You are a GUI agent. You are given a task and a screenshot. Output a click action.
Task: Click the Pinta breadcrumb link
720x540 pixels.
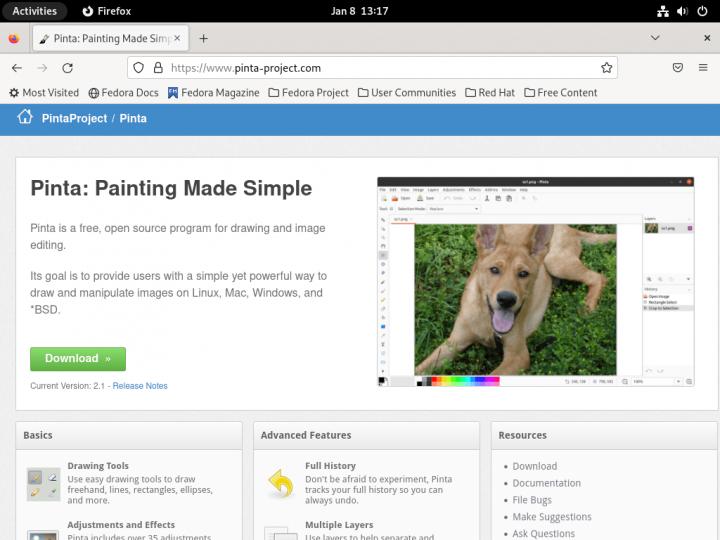[x=133, y=118]
